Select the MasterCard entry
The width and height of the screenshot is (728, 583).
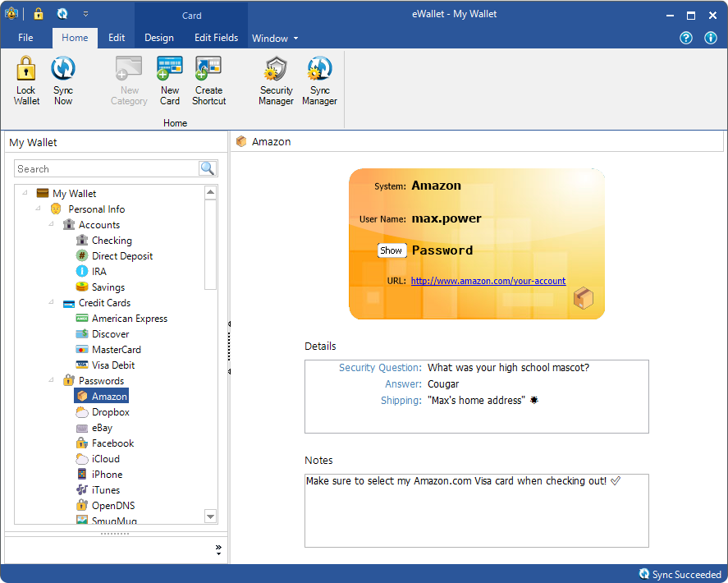pos(108,349)
